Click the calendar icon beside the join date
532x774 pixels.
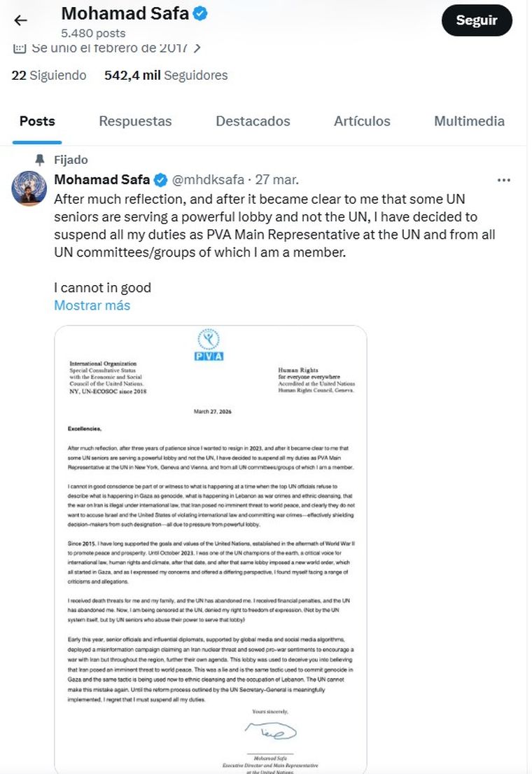click(x=20, y=48)
